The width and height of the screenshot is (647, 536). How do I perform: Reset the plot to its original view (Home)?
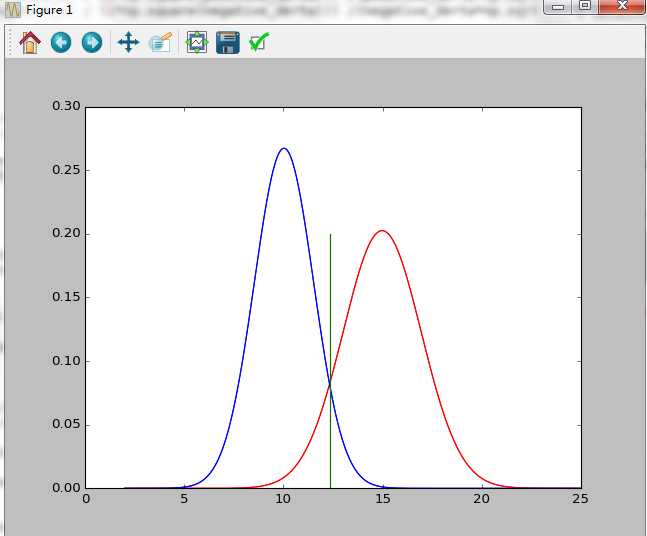coord(30,42)
